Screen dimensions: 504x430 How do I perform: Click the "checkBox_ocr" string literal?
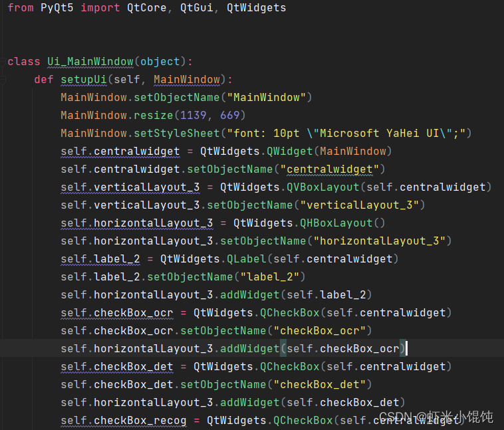[320, 332]
